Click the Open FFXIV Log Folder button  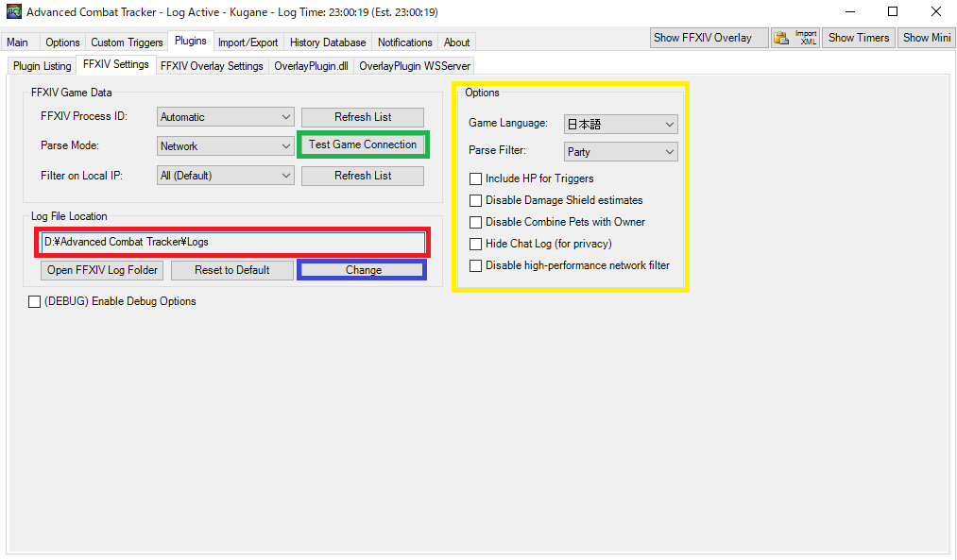point(103,270)
